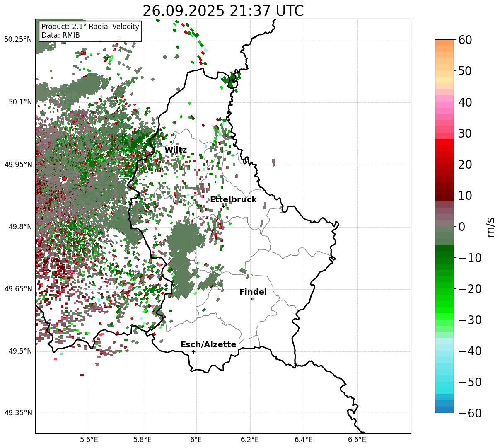Click the 49.95°N latitude tick label

point(18,165)
